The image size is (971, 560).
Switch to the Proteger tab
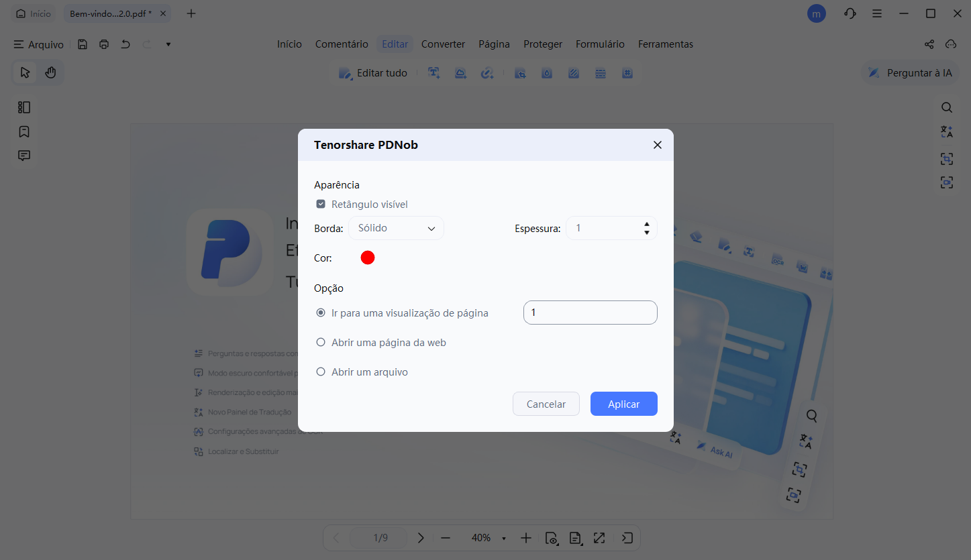pyautogui.click(x=543, y=44)
